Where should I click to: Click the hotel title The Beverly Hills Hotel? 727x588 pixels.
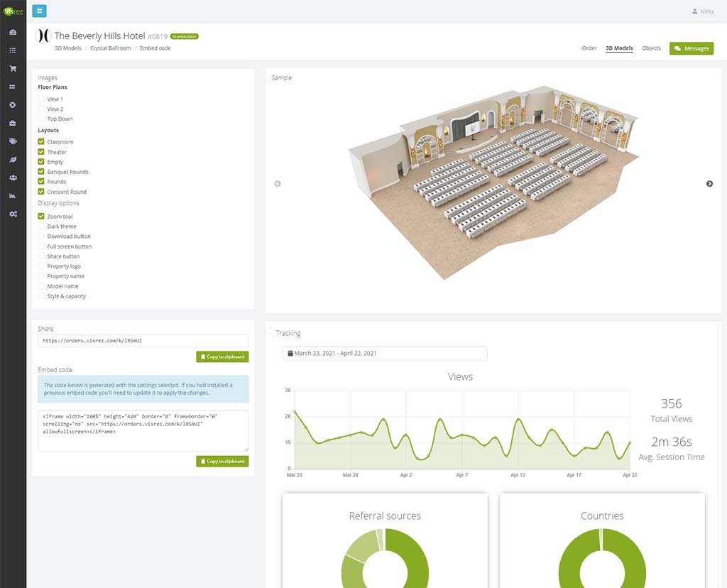[99, 36]
